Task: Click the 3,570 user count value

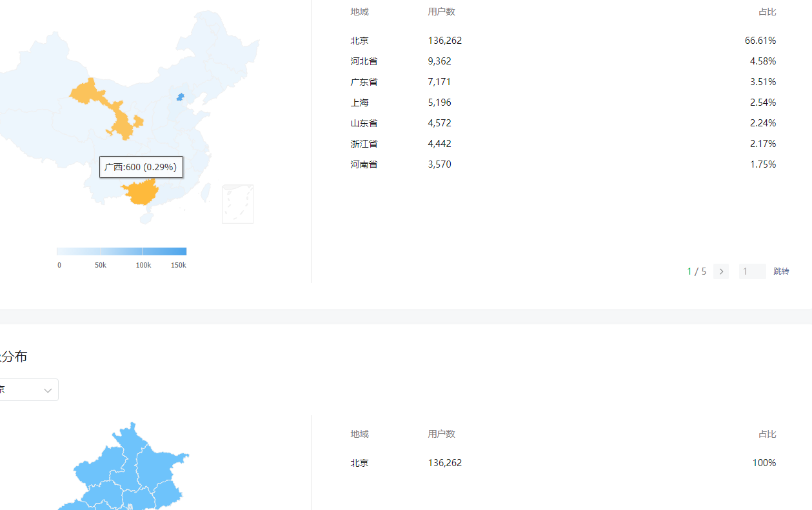Action: (x=440, y=164)
